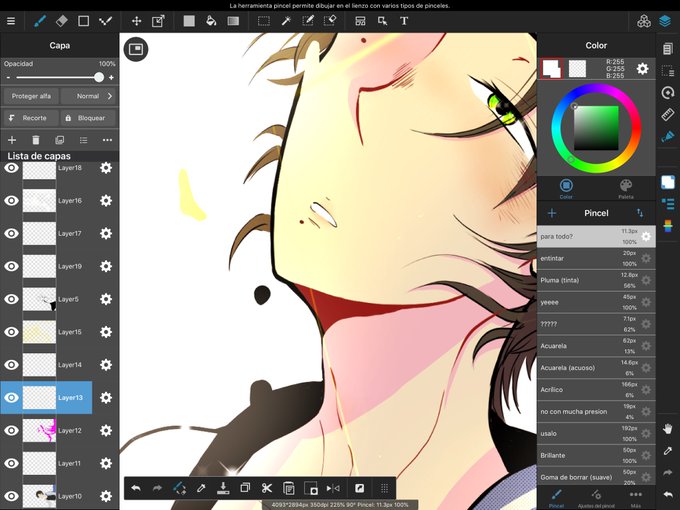Screen dimensions: 680x510
Task: Hide Layer16 with its eye icon
Action: (12, 201)
